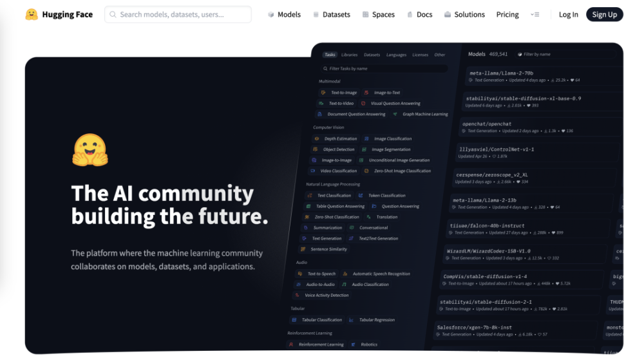Click the Robotics task icon
Screen dimensions: 644x358
click(x=353, y=344)
